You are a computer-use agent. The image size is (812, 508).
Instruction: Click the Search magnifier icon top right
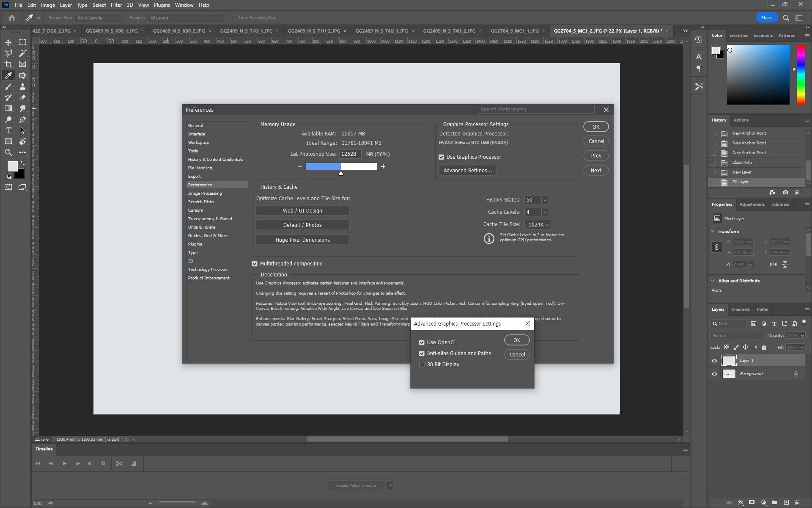[786, 18]
